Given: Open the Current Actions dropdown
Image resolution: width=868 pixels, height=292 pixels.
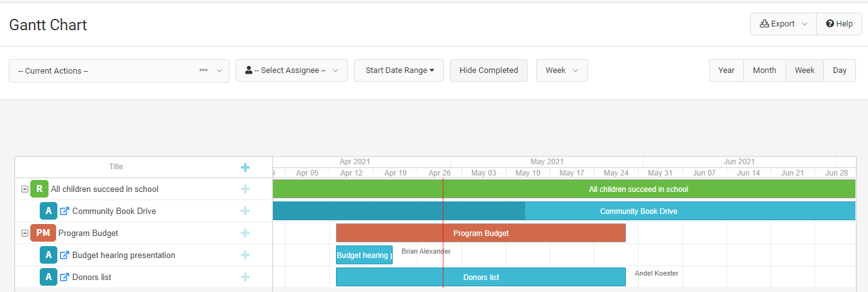Looking at the screenshot, I should pyautogui.click(x=119, y=70).
